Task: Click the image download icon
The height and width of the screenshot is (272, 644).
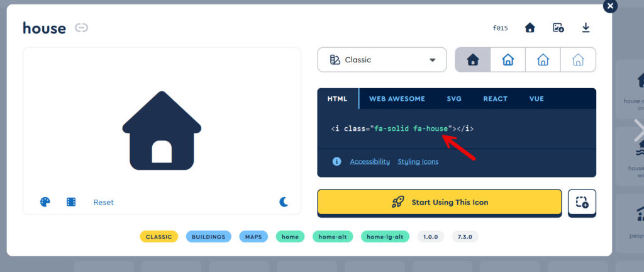Action: 558,28
